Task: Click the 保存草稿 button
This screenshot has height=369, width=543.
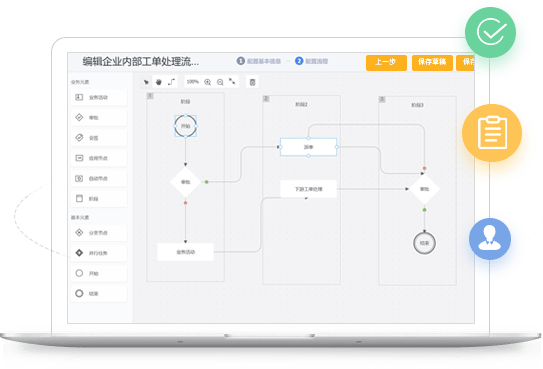Action: point(432,62)
